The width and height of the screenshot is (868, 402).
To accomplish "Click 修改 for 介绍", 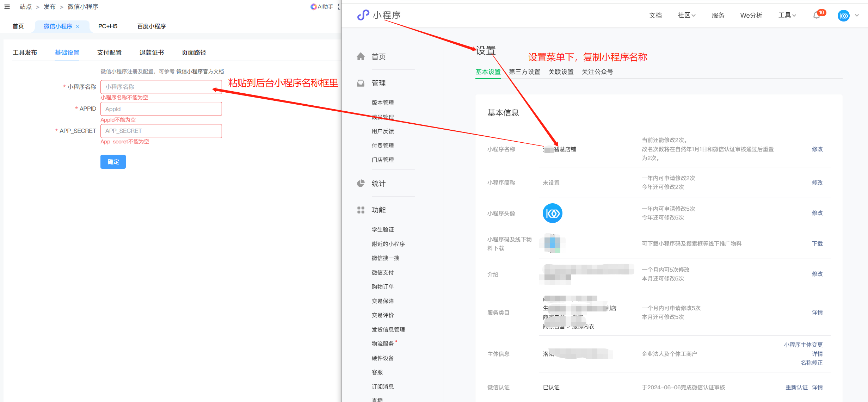I will pos(817,274).
